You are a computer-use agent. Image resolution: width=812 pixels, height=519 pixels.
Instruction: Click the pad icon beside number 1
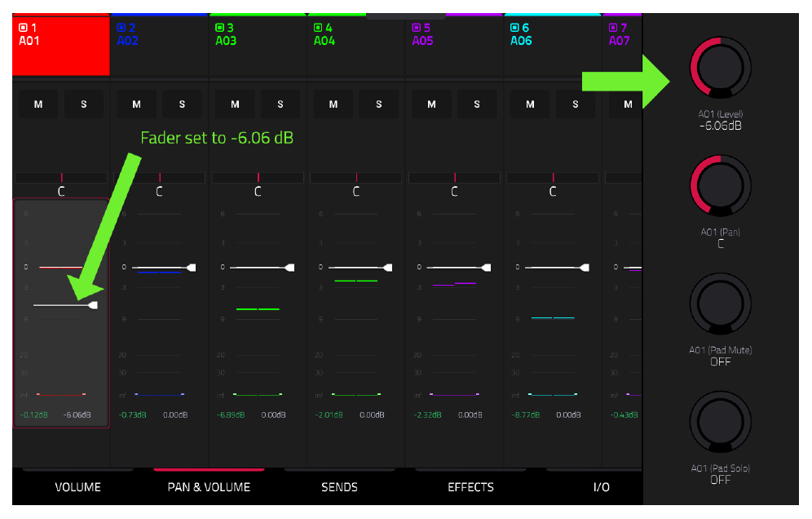pos(23,28)
